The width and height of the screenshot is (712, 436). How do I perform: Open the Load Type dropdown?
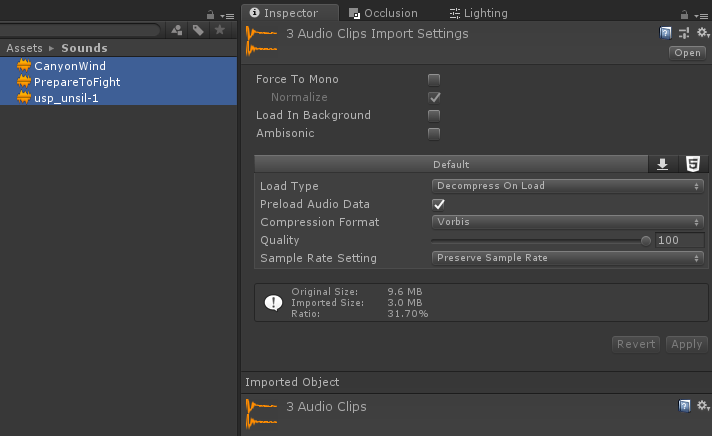(x=567, y=186)
